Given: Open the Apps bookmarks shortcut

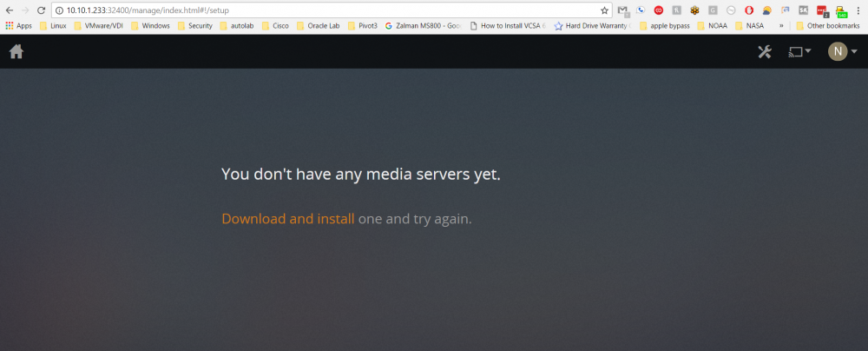Looking at the screenshot, I should (19, 25).
